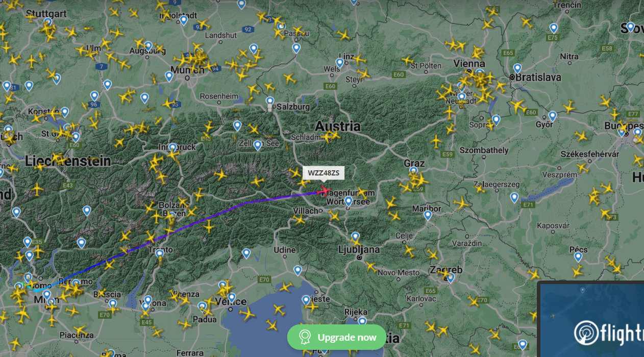Click the purple flight trail of WZZ48ZS

tap(214, 216)
